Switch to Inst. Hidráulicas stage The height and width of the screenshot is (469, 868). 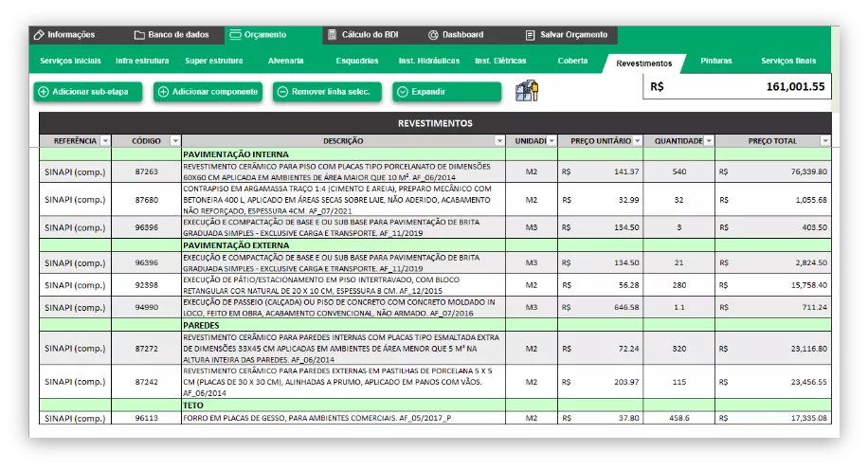tap(429, 61)
